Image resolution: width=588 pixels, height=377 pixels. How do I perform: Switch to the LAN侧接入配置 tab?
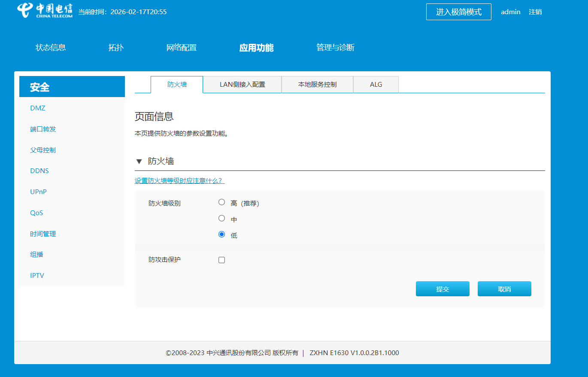point(242,85)
